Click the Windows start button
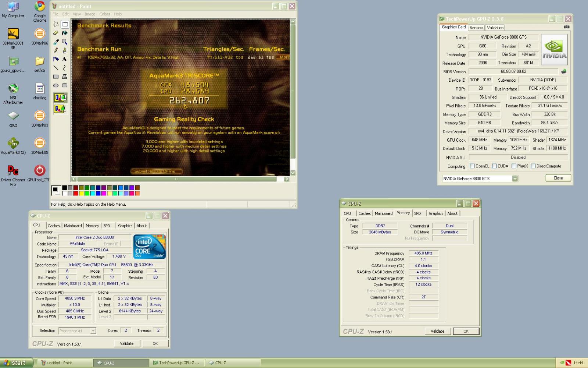The height and width of the screenshot is (368, 588). [16, 363]
